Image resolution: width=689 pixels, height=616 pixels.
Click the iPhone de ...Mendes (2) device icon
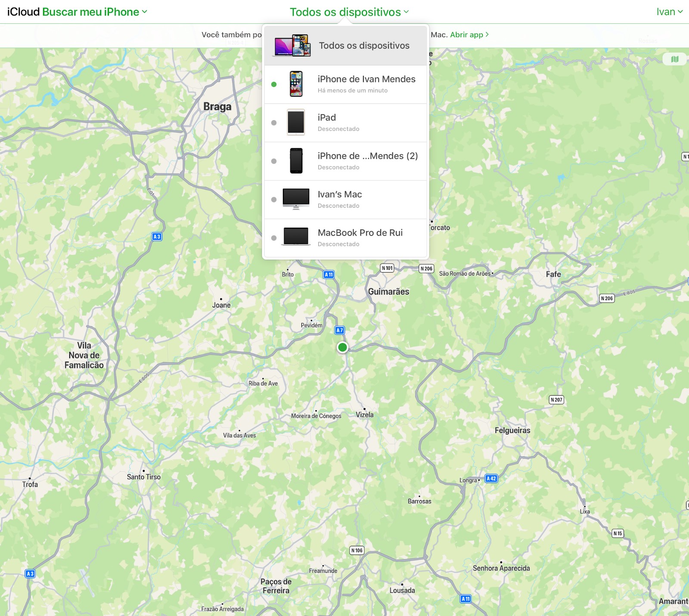click(x=296, y=161)
